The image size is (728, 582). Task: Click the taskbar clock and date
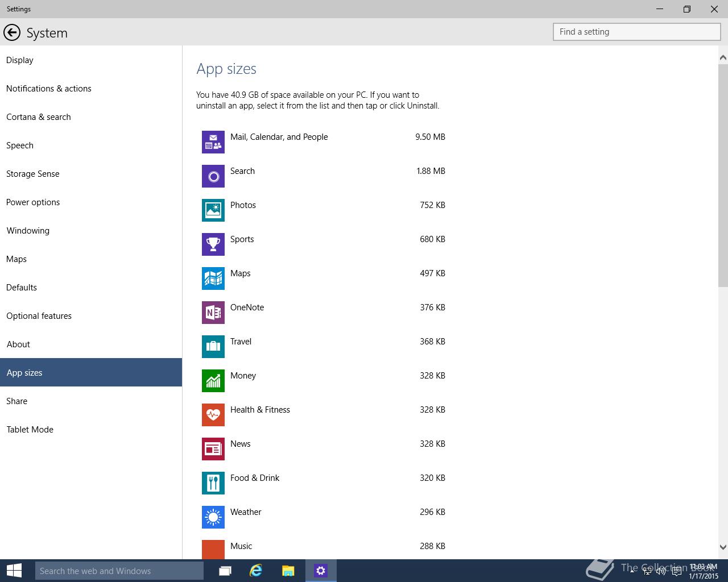tap(704, 571)
